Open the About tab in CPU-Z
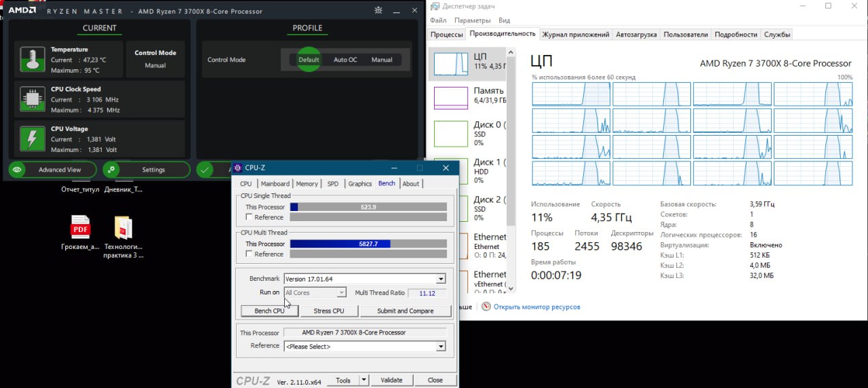The width and height of the screenshot is (868, 388). 411,184
